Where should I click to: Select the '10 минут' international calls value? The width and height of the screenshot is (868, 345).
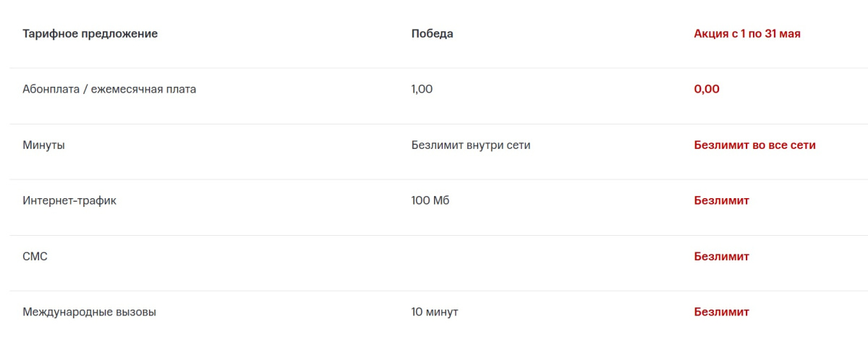click(x=435, y=312)
